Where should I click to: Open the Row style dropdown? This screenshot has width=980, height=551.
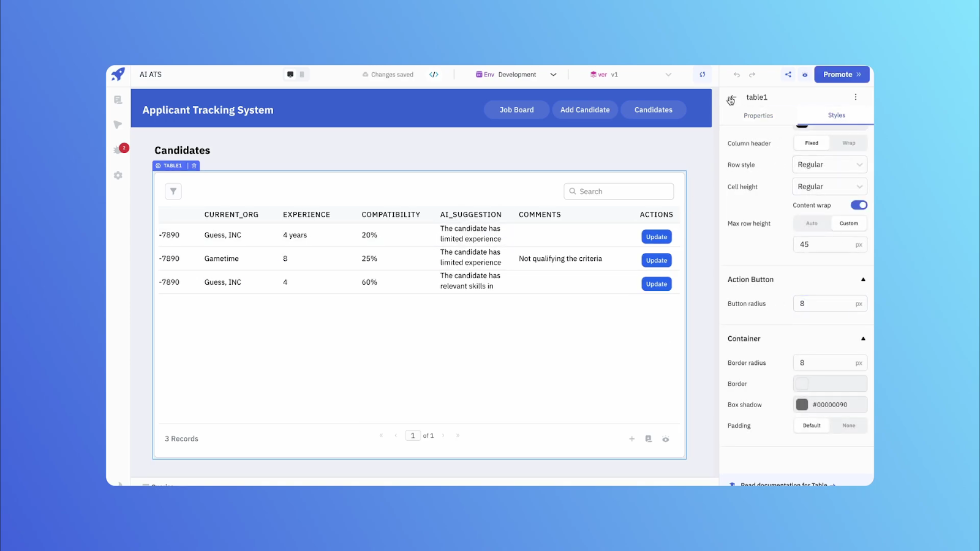829,164
